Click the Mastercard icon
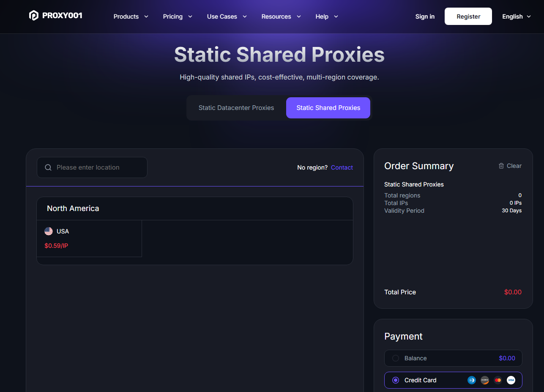The image size is (544, 392). tap(498, 380)
